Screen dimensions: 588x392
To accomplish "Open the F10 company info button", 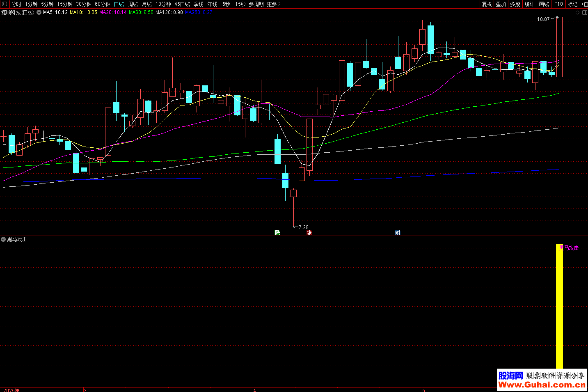I will click(558, 4).
